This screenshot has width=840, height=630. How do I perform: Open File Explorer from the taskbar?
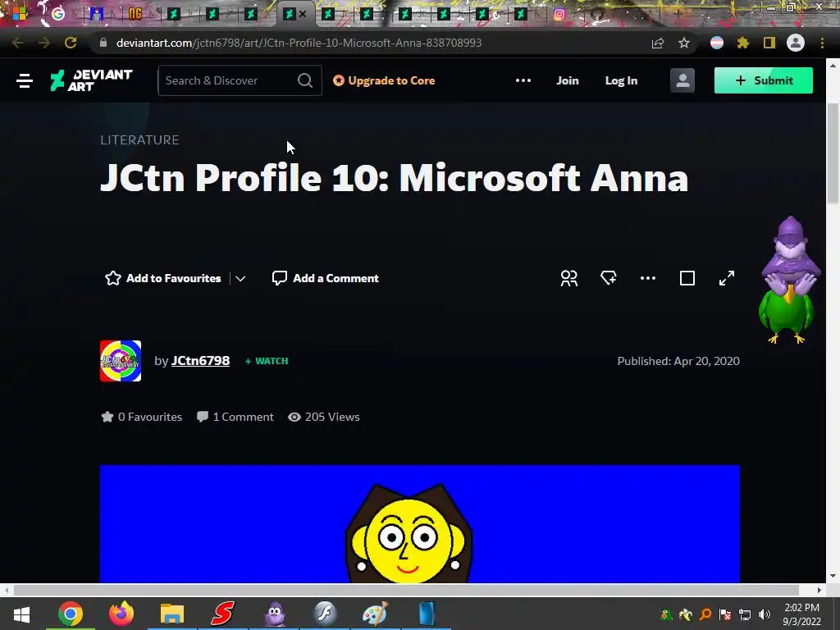(172, 614)
